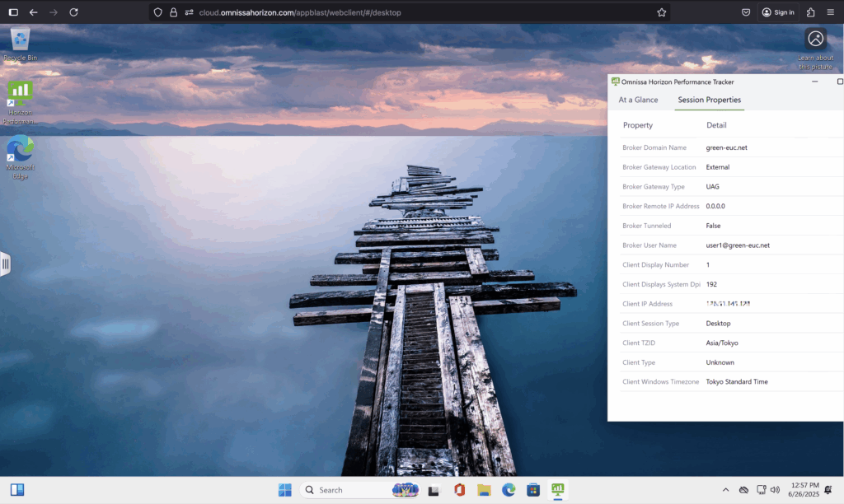
Task: Switch to the At a Glance tab
Action: (x=638, y=100)
